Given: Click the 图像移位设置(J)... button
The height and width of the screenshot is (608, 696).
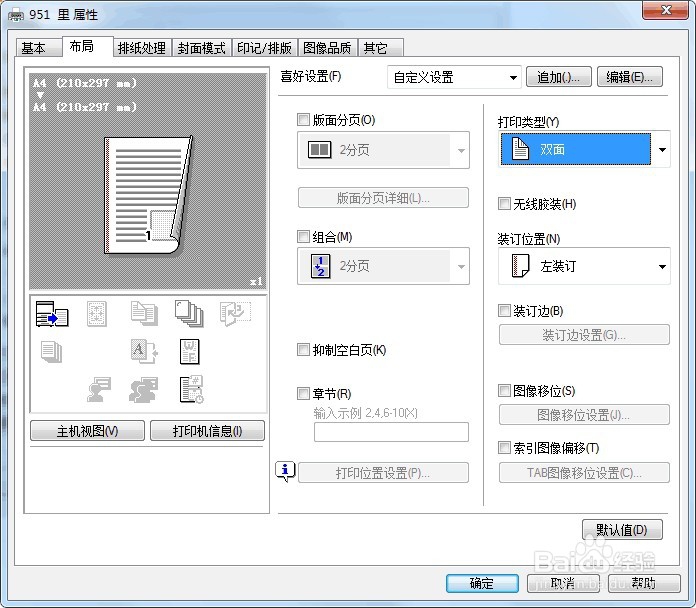Looking at the screenshot, I should tap(584, 415).
